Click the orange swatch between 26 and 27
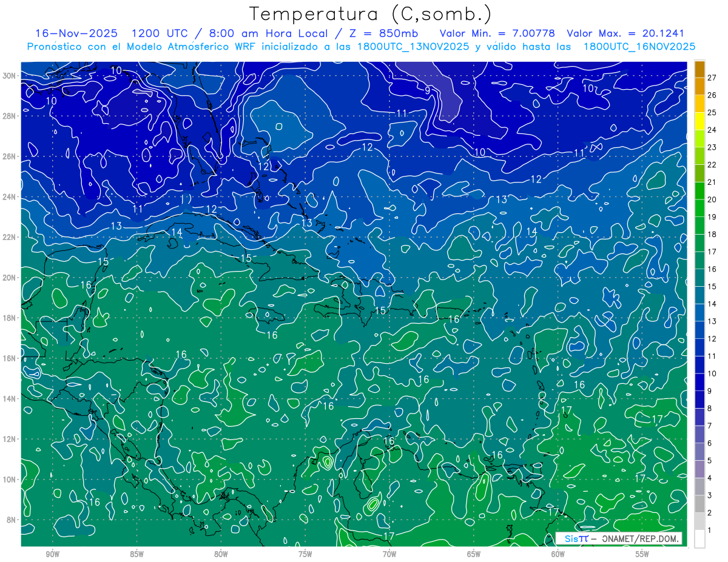 point(699,86)
